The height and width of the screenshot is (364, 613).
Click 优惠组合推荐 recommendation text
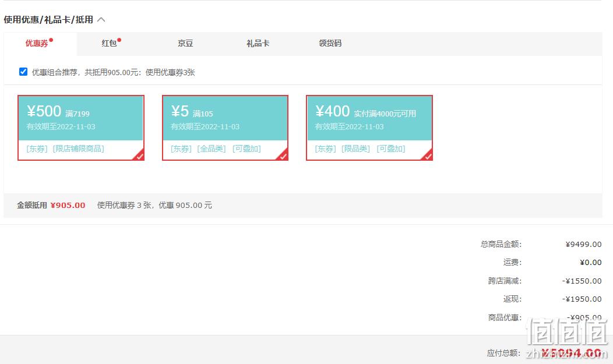coord(114,72)
